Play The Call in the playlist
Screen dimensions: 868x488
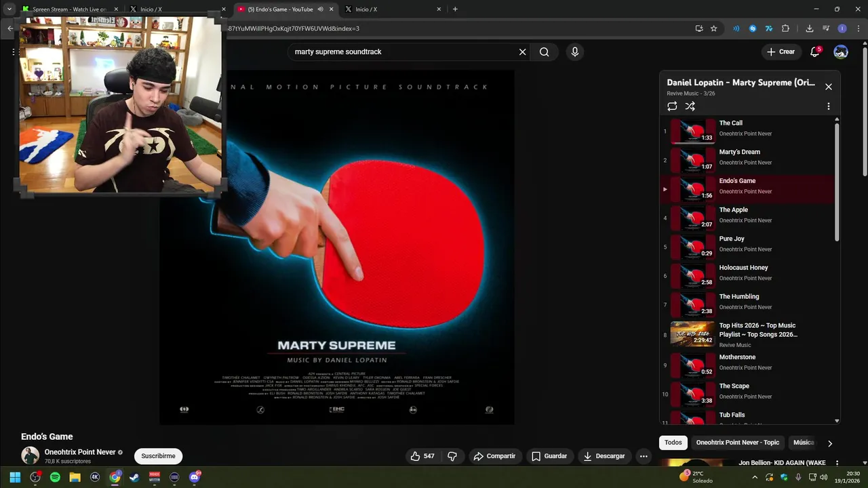747,131
